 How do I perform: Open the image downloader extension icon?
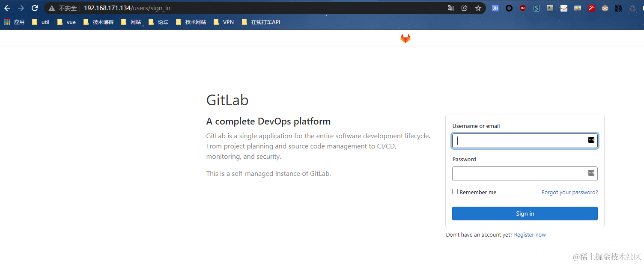click(x=578, y=8)
